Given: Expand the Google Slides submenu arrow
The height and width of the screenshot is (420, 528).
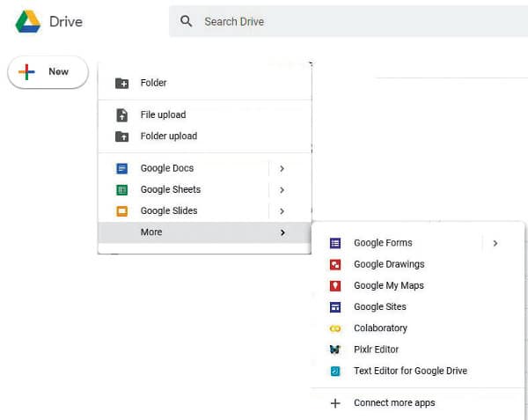Looking at the screenshot, I should [282, 211].
